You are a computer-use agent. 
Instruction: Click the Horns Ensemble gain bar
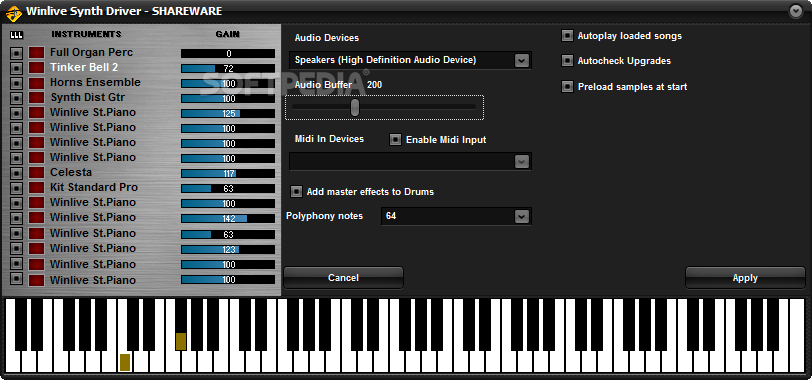(x=228, y=83)
